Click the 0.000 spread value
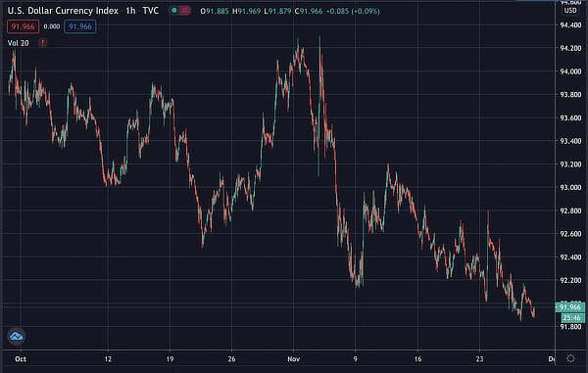 point(51,26)
